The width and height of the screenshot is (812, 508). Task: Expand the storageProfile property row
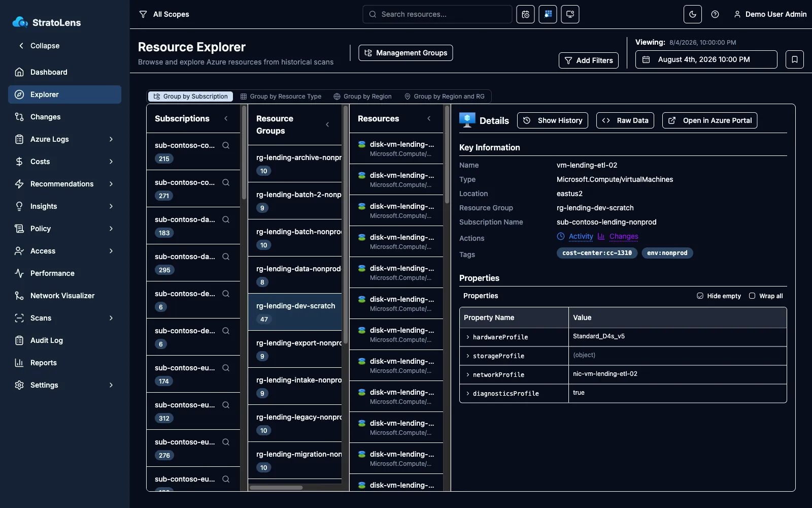pos(468,356)
